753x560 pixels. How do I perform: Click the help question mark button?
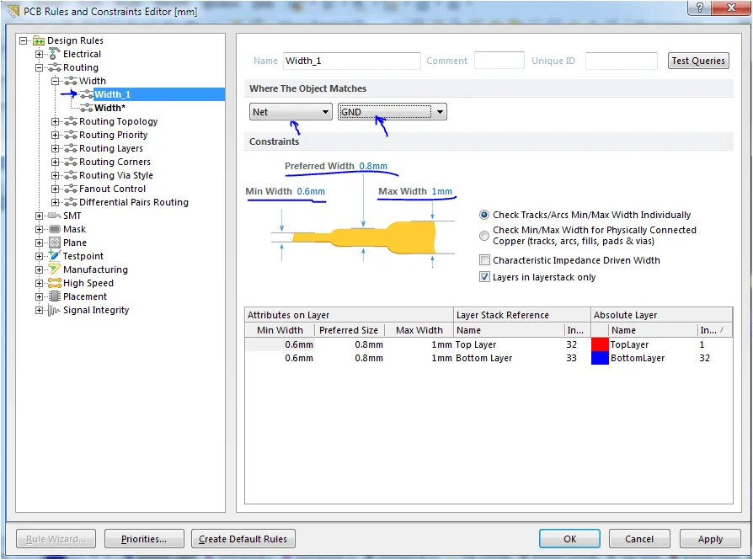tap(699, 8)
